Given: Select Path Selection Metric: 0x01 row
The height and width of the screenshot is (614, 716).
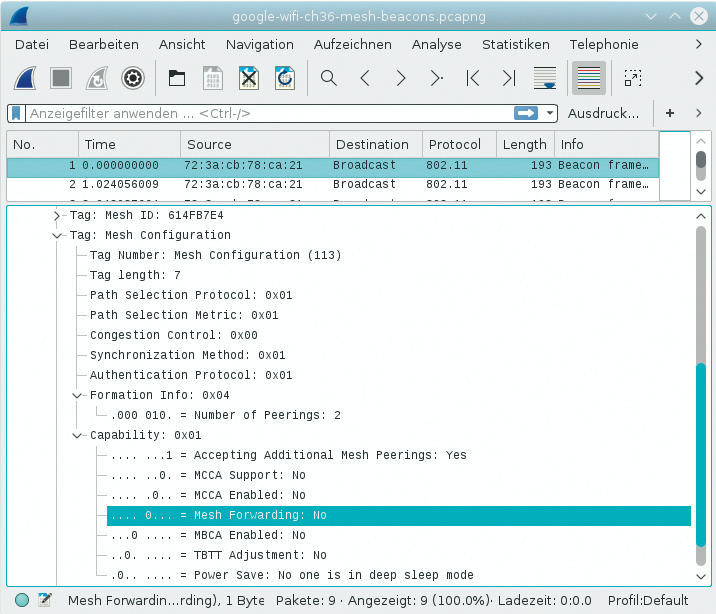Looking at the screenshot, I should click(x=184, y=315).
